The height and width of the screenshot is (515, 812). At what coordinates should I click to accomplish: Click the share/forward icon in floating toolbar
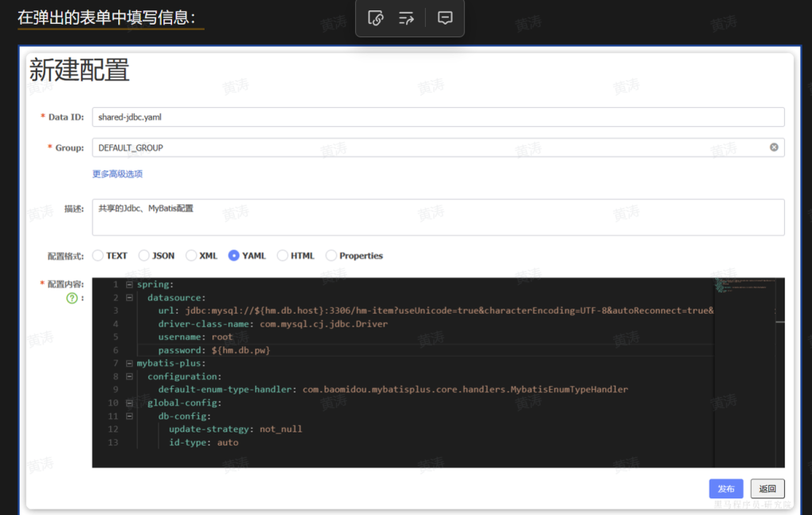(407, 18)
